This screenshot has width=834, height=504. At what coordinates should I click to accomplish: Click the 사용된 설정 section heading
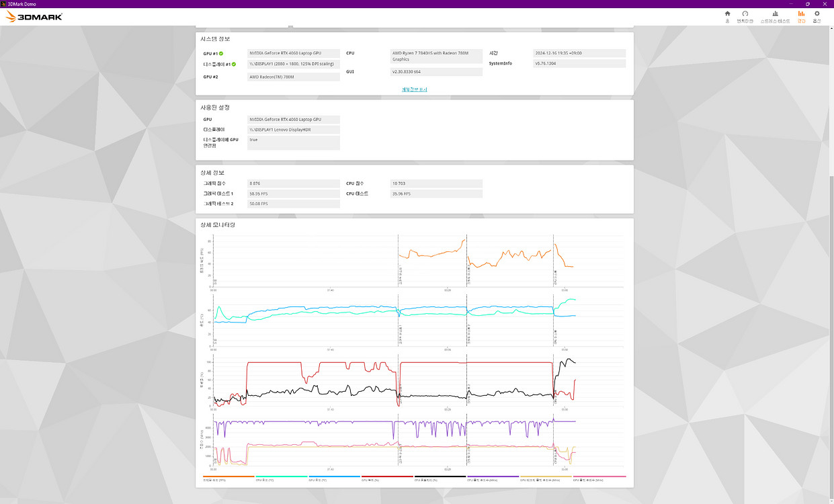coord(215,107)
